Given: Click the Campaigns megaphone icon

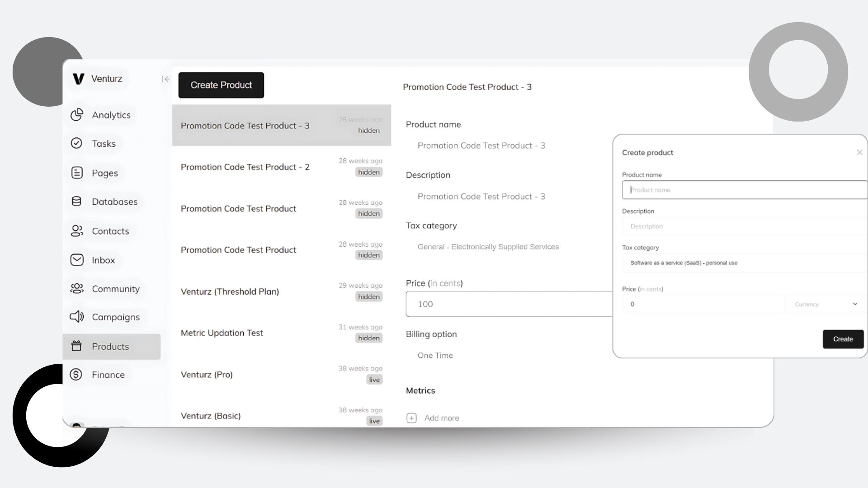Looking at the screenshot, I should click(76, 317).
